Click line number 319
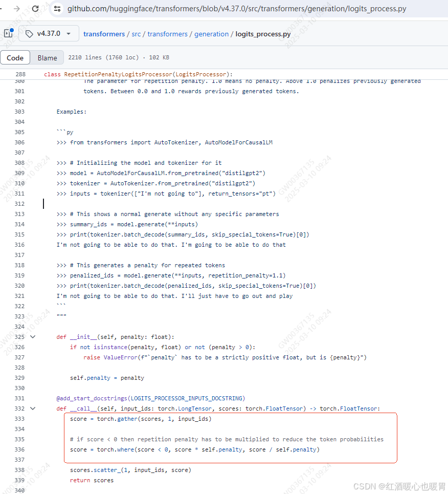 (19, 275)
